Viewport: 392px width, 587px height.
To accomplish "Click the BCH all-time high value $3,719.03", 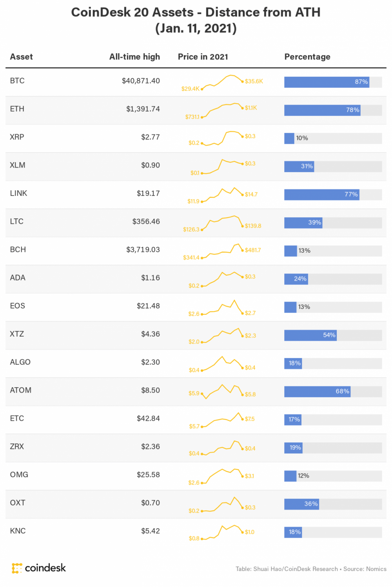I will (x=143, y=250).
